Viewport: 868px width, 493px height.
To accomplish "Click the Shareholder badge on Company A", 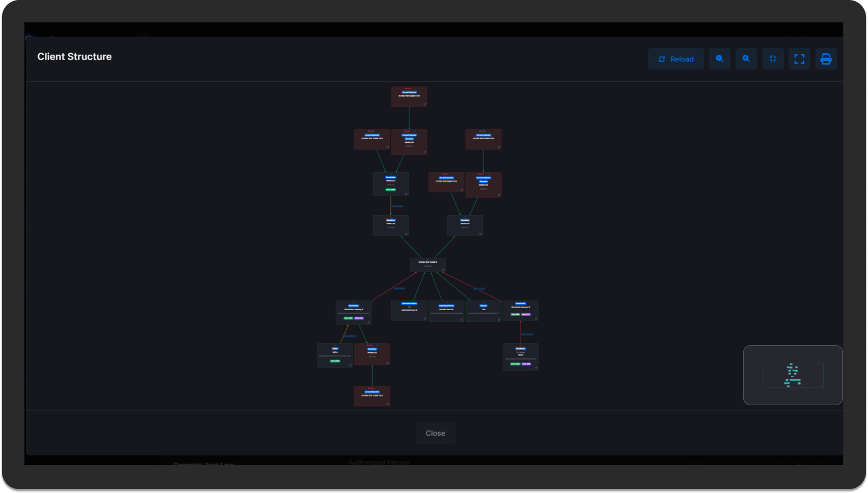I will tap(353, 305).
